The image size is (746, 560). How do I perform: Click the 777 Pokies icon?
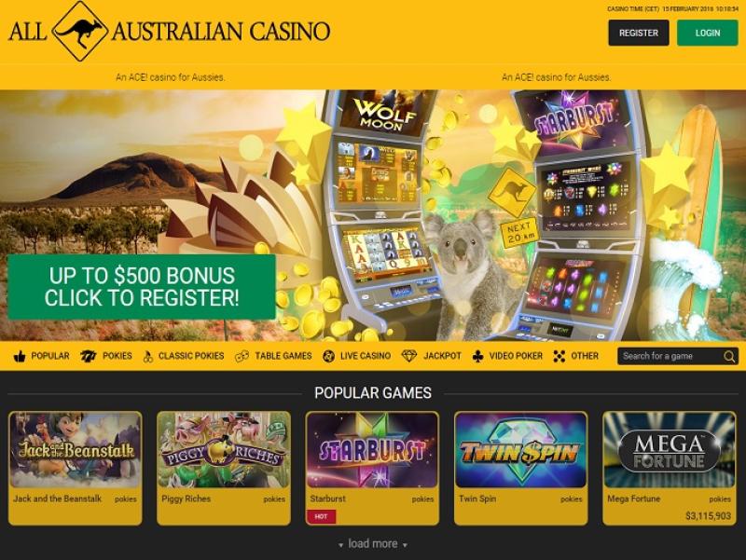coord(88,356)
